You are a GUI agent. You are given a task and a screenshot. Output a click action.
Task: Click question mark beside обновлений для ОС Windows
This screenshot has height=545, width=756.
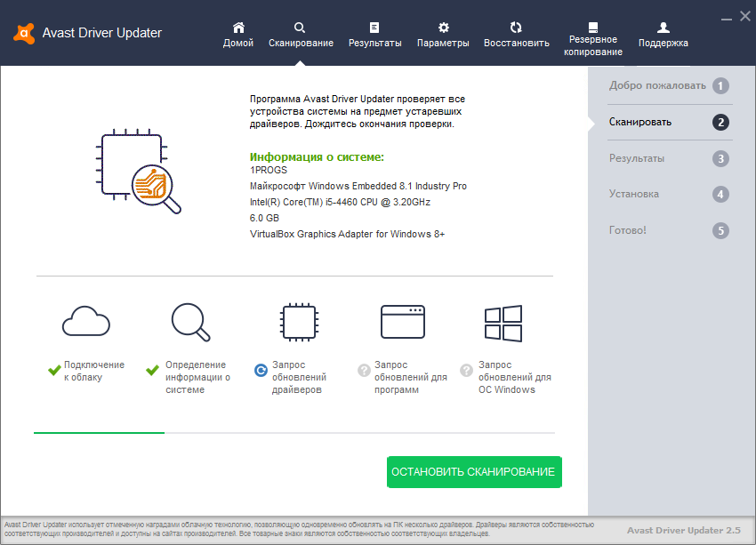466,370
